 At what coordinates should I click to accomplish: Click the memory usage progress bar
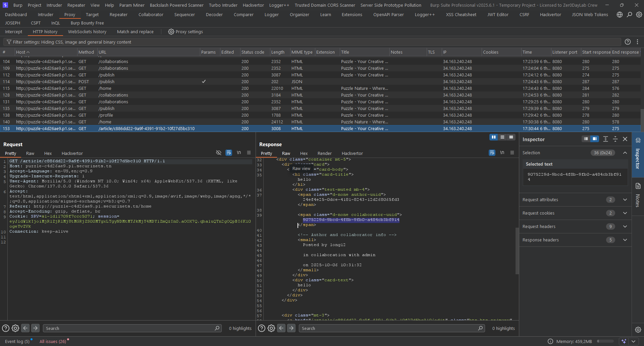click(605, 341)
